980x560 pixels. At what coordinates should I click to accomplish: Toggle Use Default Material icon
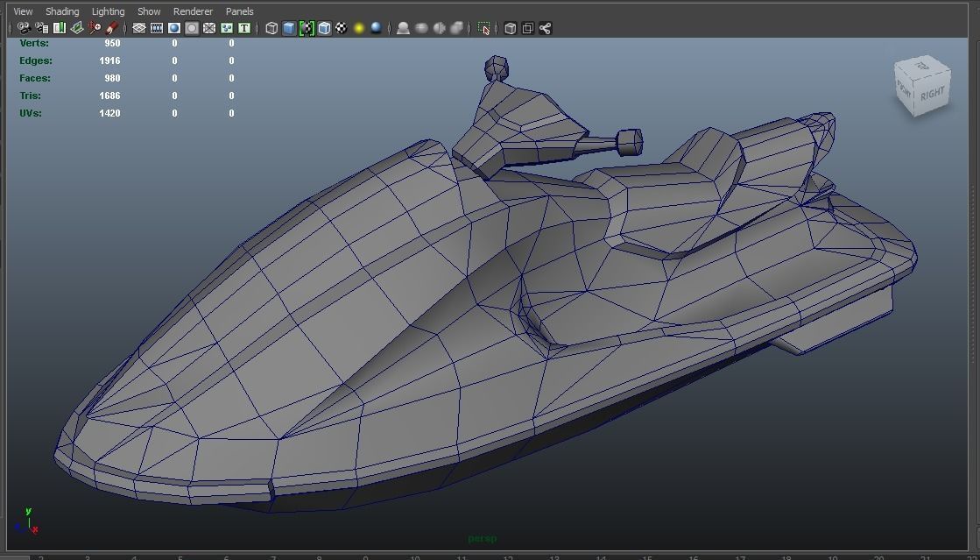307,28
